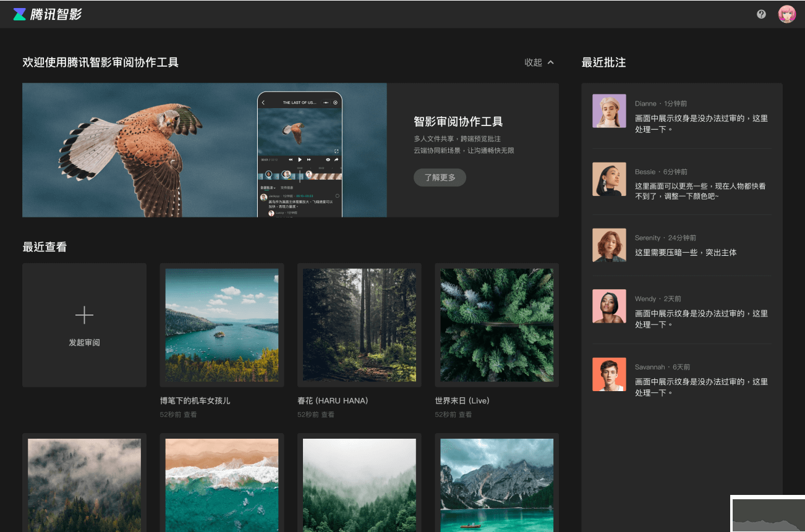
Task: Click Wendy's avatar in 最近批注
Action: point(609,306)
